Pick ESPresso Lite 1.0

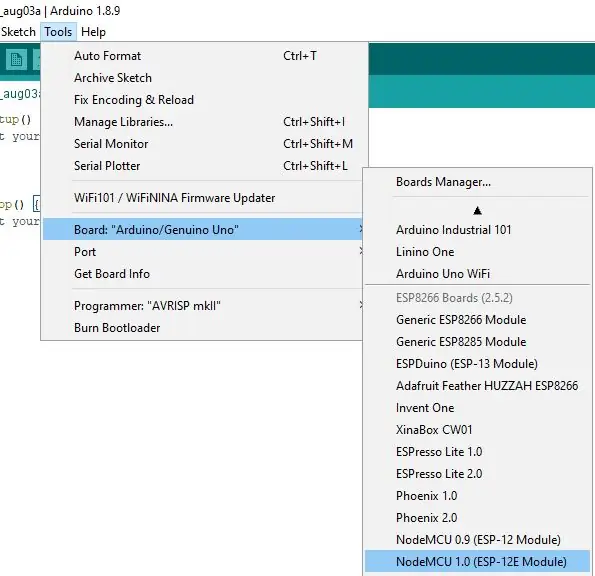coord(477,452)
